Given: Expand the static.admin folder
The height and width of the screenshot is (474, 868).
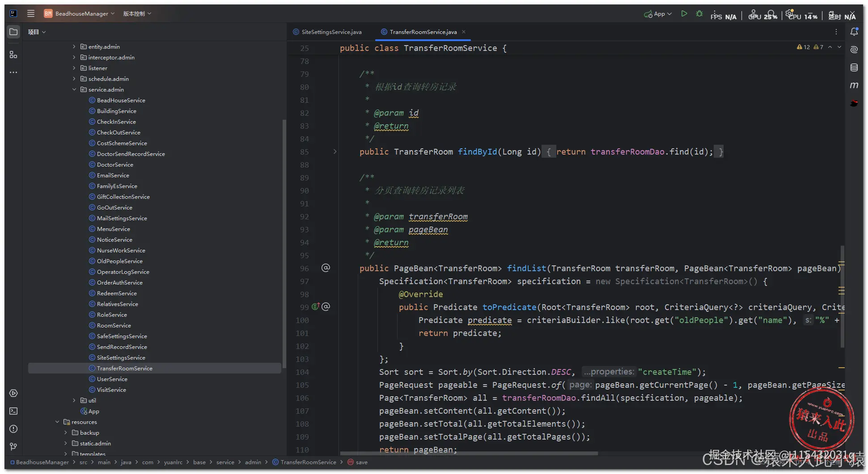Looking at the screenshot, I should (66, 443).
